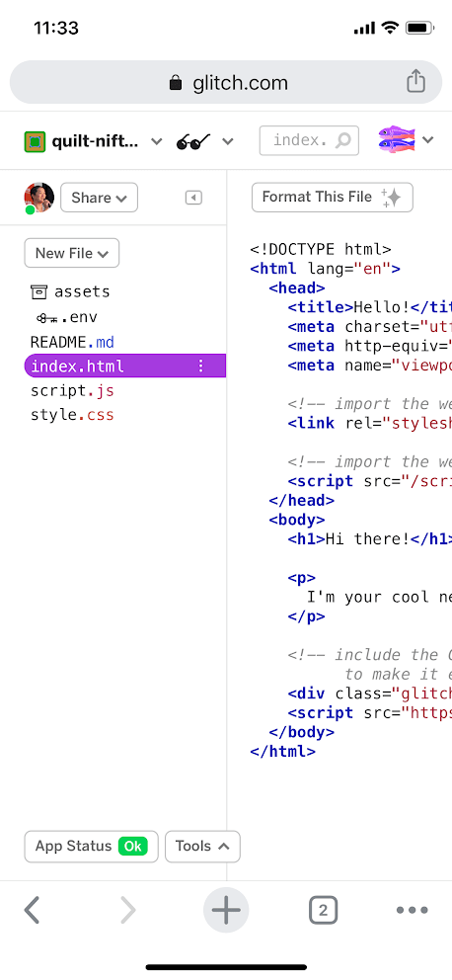This screenshot has width=452, height=980.
Task: Click the meta http-equiv code line
Action: [369, 346]
